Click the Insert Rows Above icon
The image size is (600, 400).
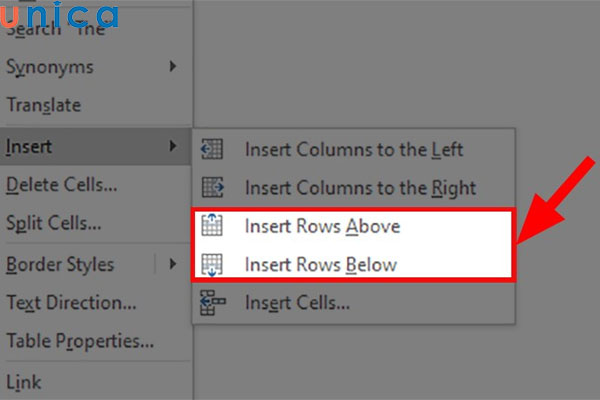(x=212, y=226)
